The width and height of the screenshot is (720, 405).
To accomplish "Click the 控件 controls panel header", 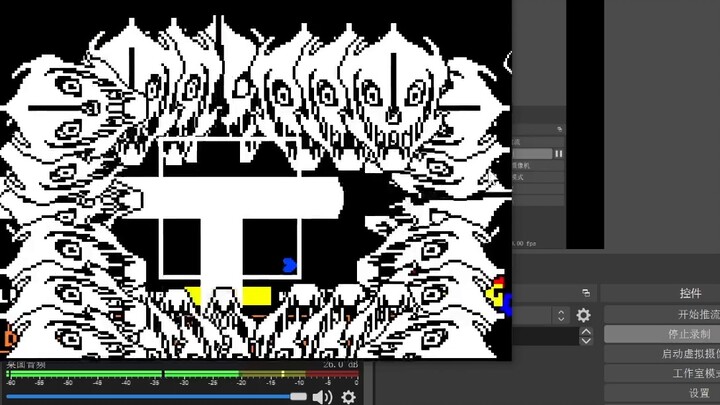I will tap(690, 293).
